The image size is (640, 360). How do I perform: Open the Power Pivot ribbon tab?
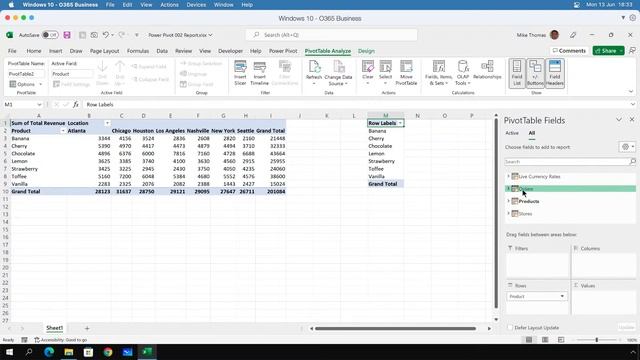point(283,51)
